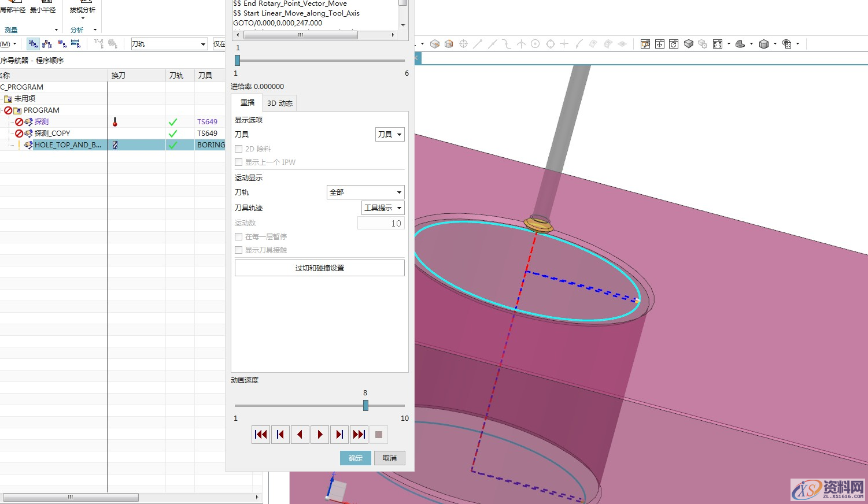Click the 过切和碰撞设置 button

tap(319, 268)
